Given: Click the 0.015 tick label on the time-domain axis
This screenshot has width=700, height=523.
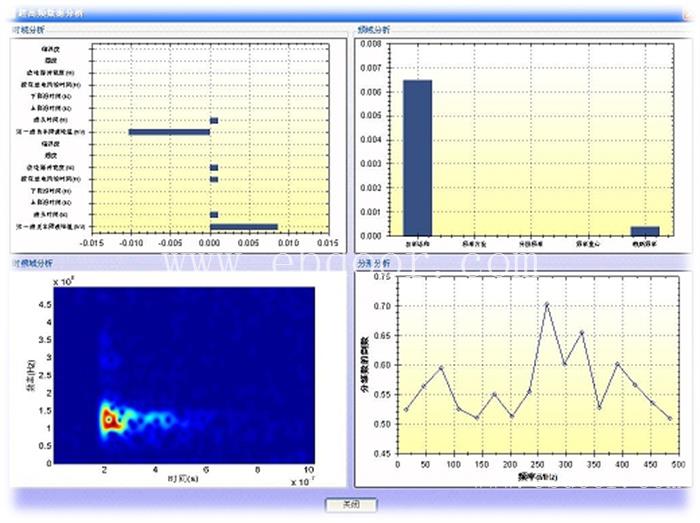Looking at the screenshot, I should point(328,243).
